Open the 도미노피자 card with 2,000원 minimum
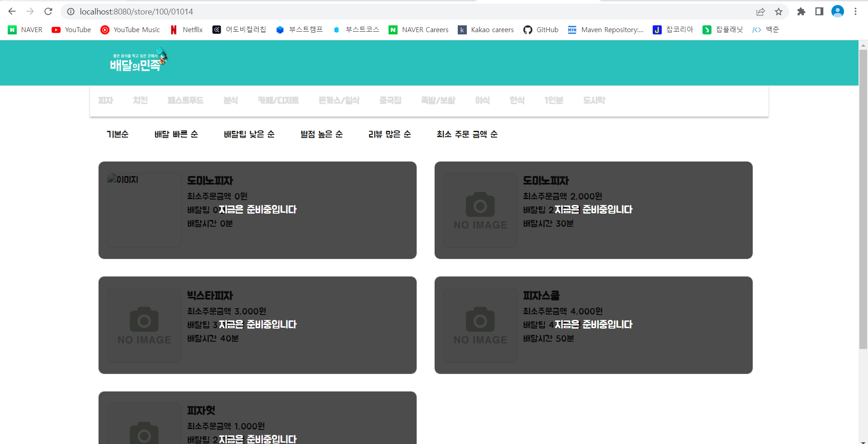This screenshot has width=868, height=444. click(x=593, y=210)
